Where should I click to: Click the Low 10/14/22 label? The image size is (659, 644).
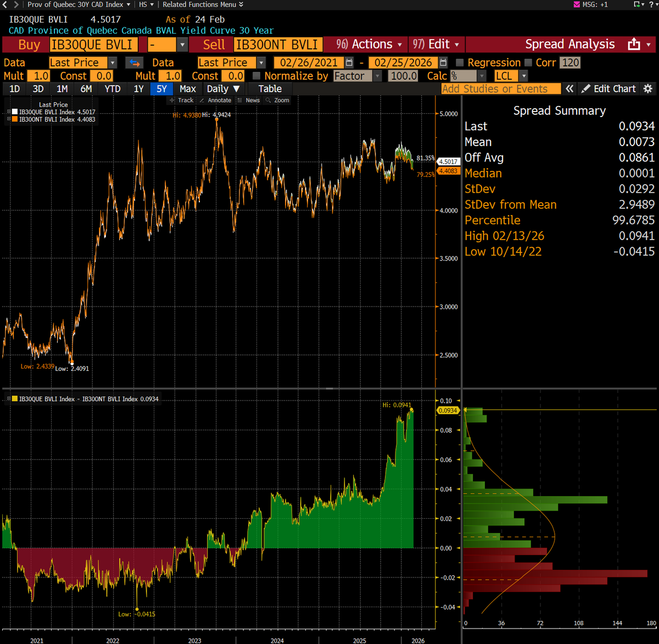pos(503,252)
